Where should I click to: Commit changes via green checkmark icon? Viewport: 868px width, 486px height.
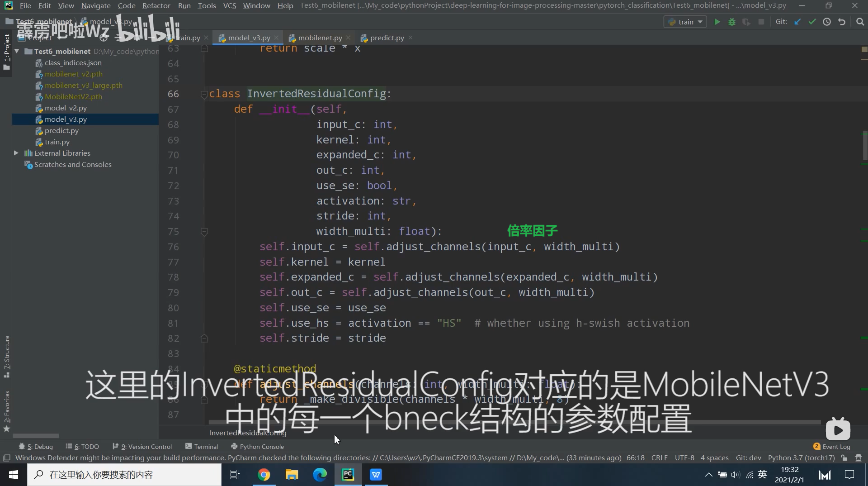tap(812, 22)
